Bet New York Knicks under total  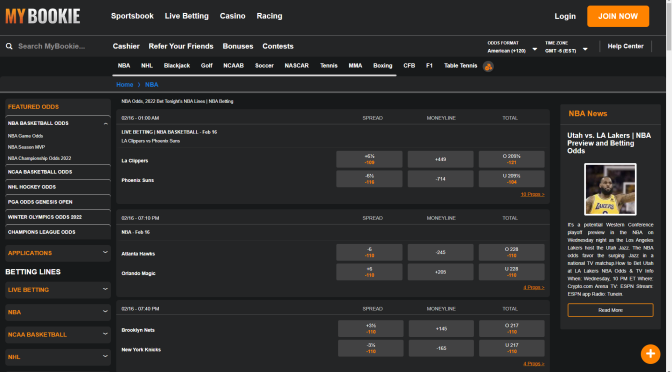tap(511, 348)
